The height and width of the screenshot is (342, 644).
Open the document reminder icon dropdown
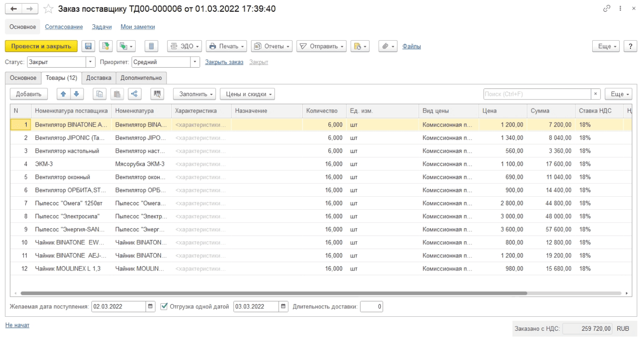tap(359, 46)
